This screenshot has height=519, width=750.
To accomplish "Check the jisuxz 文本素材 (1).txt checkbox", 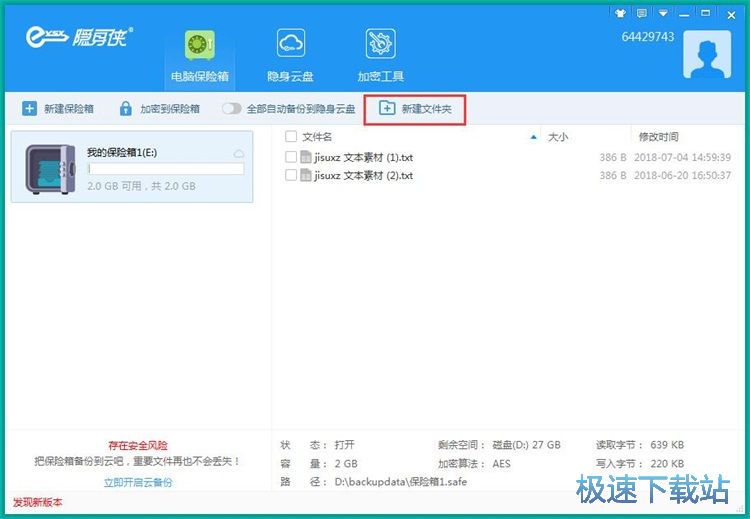I will [x=290, y=157].
